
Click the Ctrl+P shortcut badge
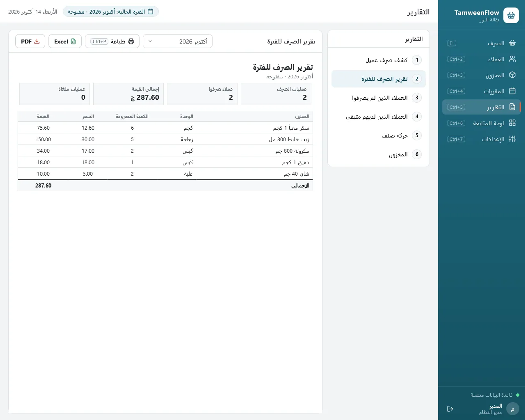[99, 41]
